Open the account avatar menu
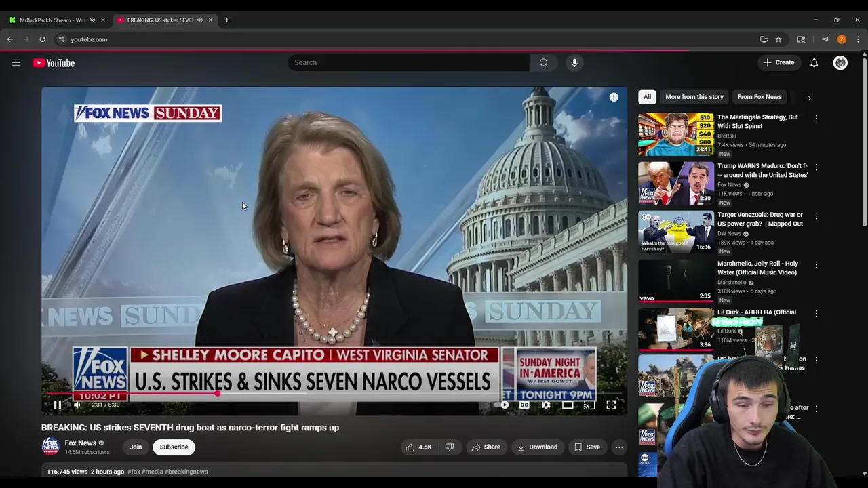868x488 pixels. 840,63
